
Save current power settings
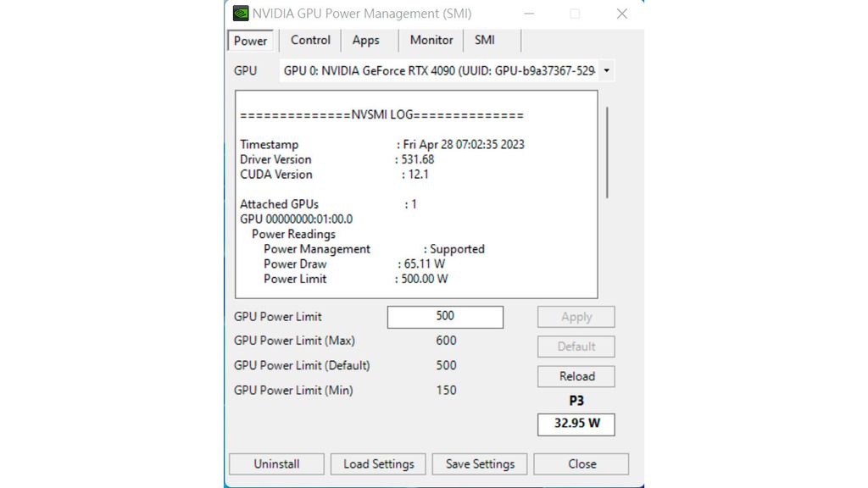[x=480, y=463]
